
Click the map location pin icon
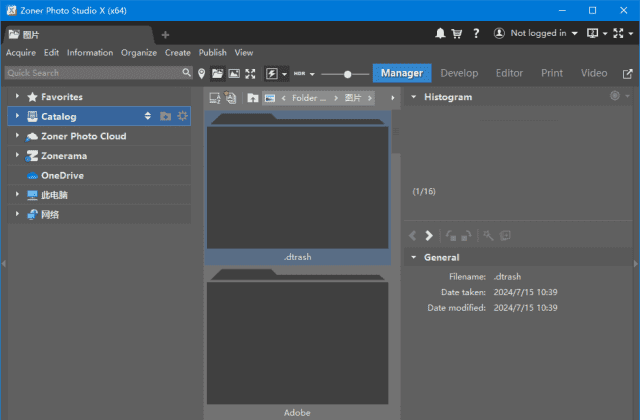click(x=201, y=73)
